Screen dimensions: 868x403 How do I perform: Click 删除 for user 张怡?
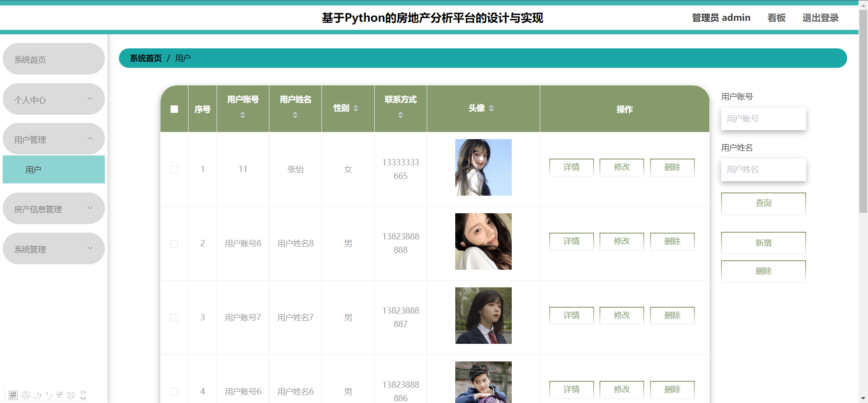[672, 167]
